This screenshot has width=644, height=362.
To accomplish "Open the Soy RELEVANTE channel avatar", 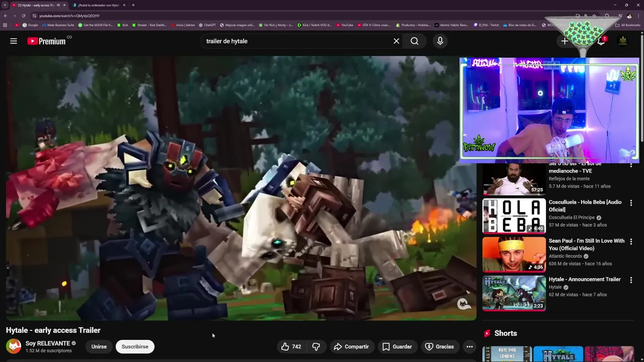I will 14,346.
